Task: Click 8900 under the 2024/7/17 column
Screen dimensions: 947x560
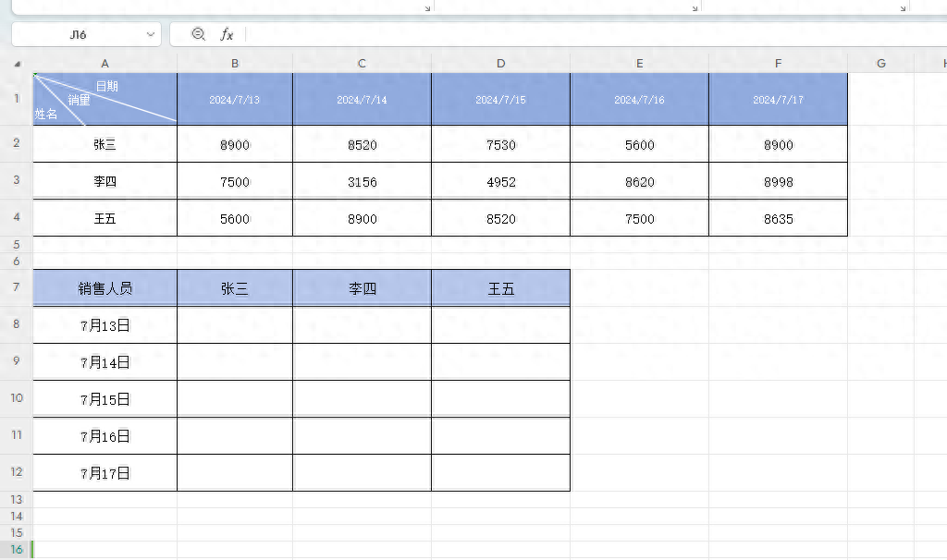Action: (x=778, y=144)
